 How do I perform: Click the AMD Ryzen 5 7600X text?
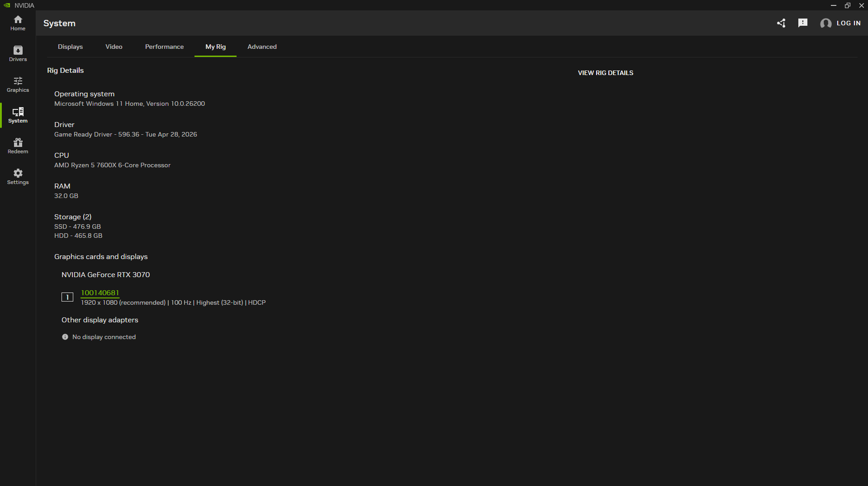point(112,165)
